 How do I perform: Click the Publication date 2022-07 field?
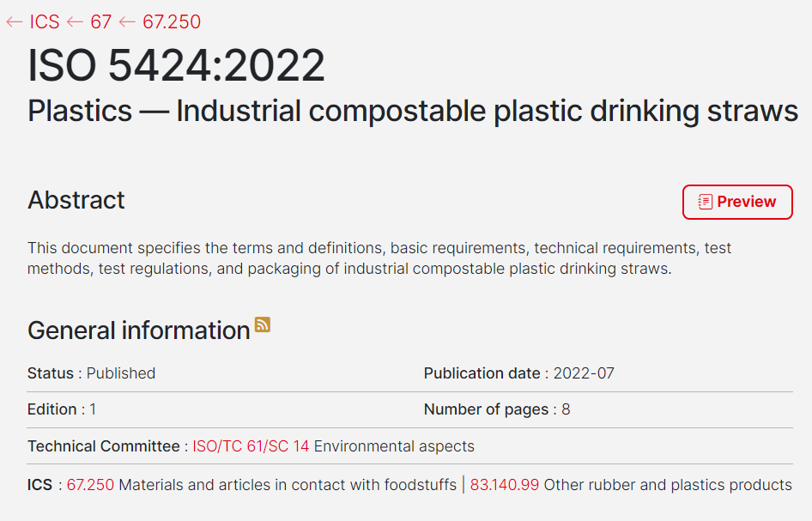pos(518,373)
